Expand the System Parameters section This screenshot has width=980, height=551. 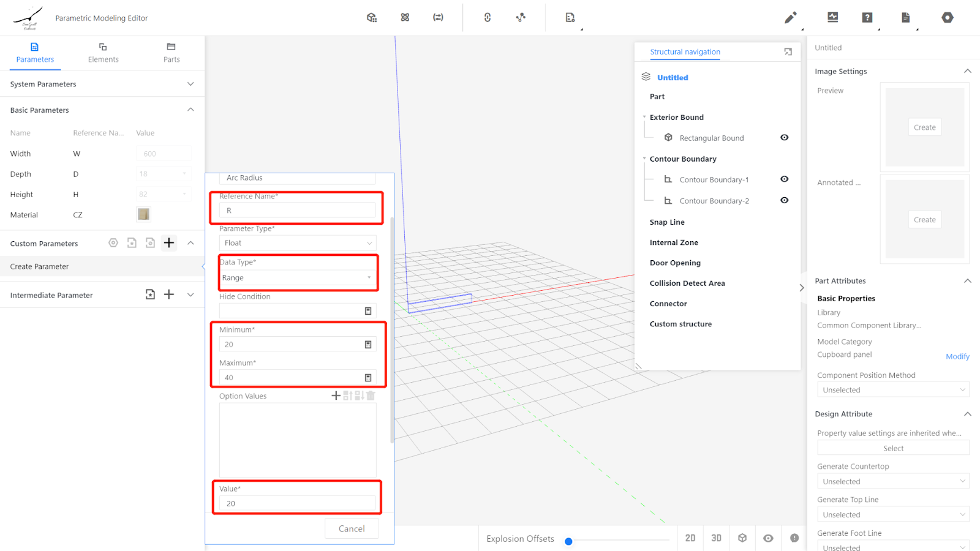click(190, 84)
